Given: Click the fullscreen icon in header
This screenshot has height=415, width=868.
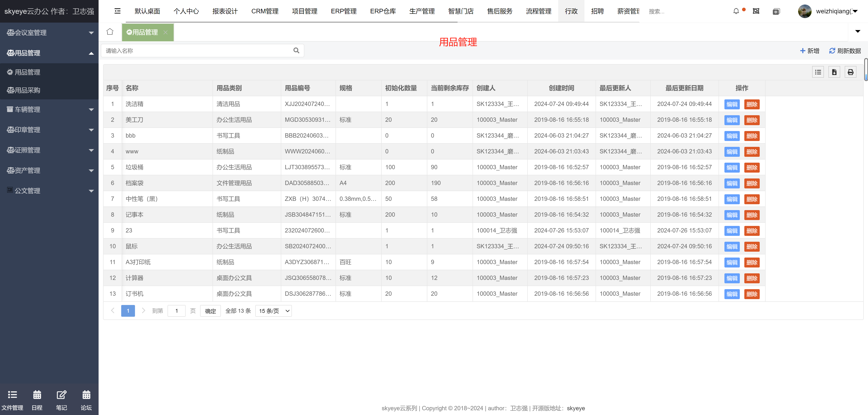Looking at the screenshot, I should pyautogui.click(x=756, y=11).
